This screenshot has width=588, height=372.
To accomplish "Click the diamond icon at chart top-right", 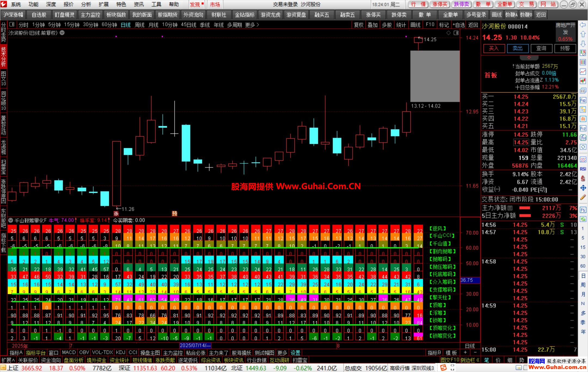I will click(448, 33).
